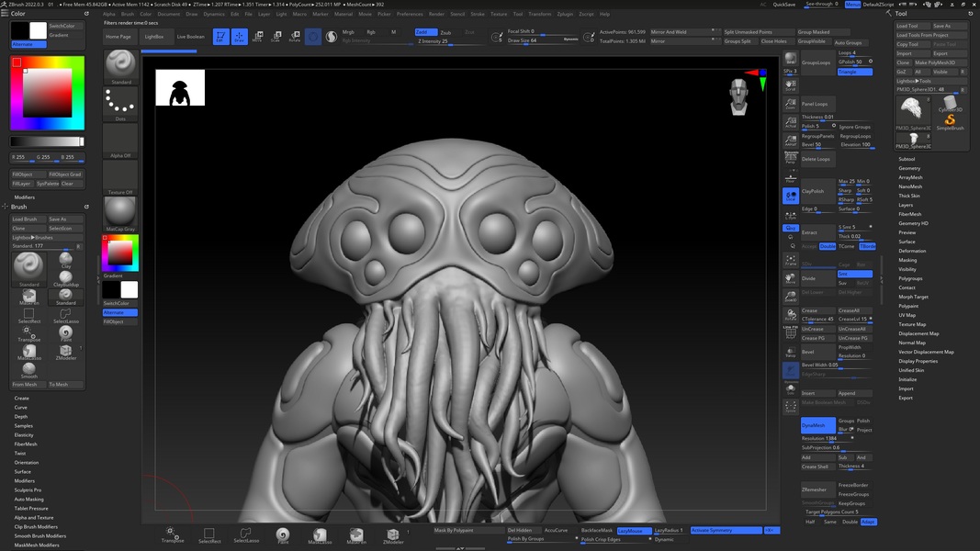Activate Edit mode in the top shelf
Screen dimensions: 980x551
pyautogui.click(x=220, y=37)
